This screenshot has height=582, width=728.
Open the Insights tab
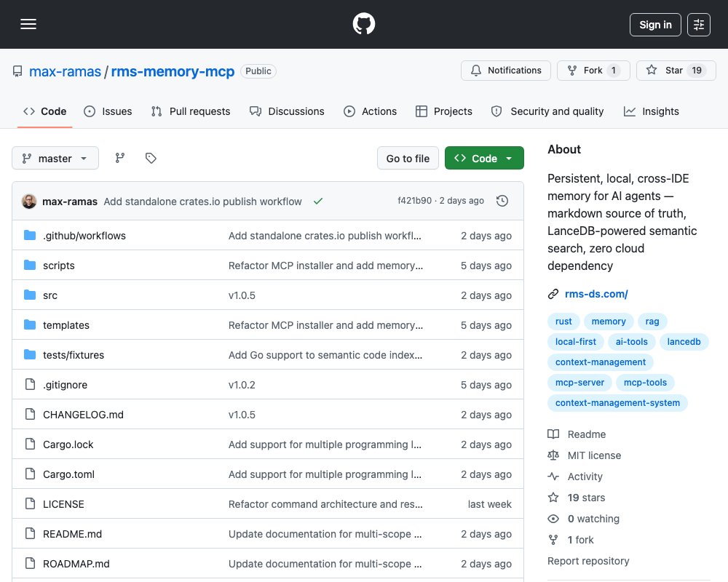[652, 111]
